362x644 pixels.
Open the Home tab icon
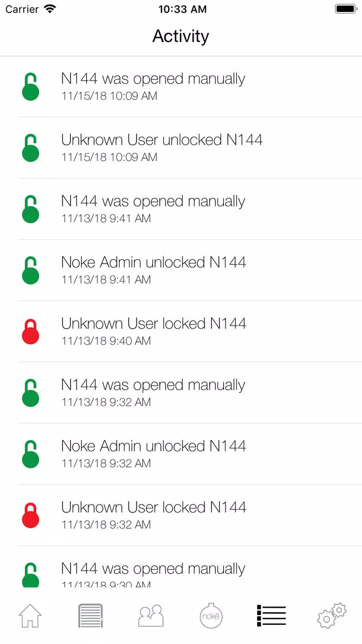[30, 616]
